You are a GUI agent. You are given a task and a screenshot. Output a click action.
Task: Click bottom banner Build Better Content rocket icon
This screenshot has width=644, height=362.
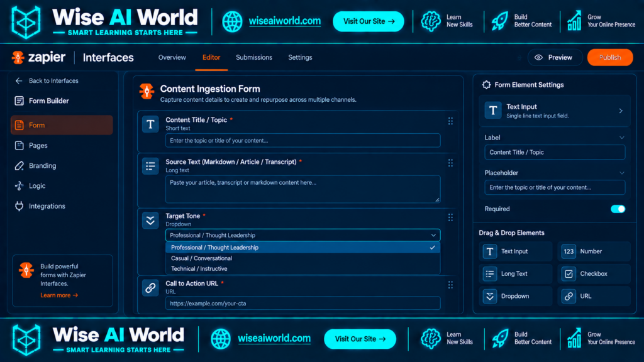(500, 339)
